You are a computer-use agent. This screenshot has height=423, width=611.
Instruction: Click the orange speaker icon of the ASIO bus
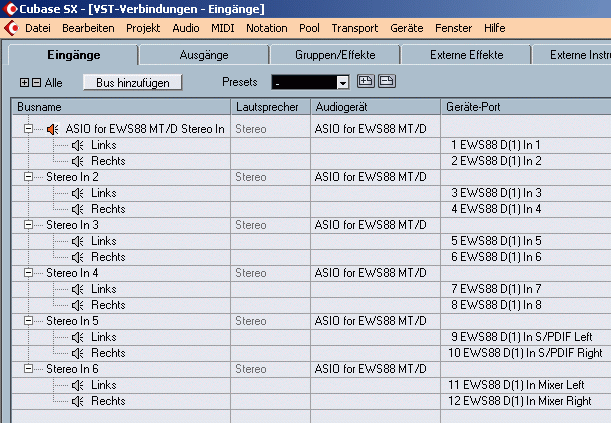(x=53, y=129)
